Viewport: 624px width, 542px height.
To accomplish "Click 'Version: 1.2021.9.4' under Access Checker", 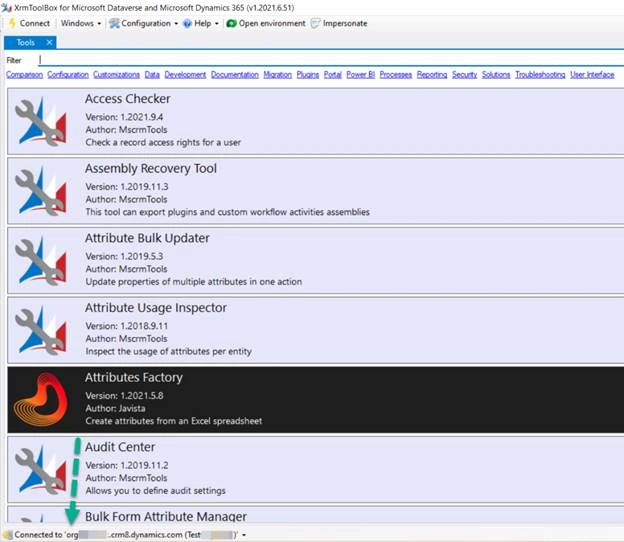I will click(x=125, y=117).
